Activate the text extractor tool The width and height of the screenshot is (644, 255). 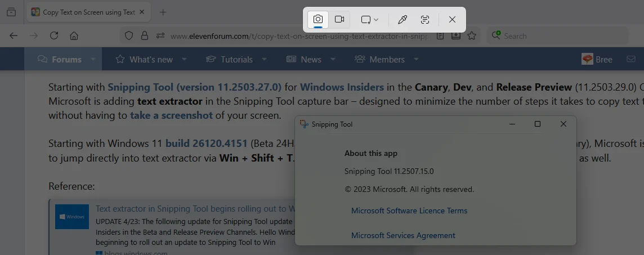click(425, 19)
